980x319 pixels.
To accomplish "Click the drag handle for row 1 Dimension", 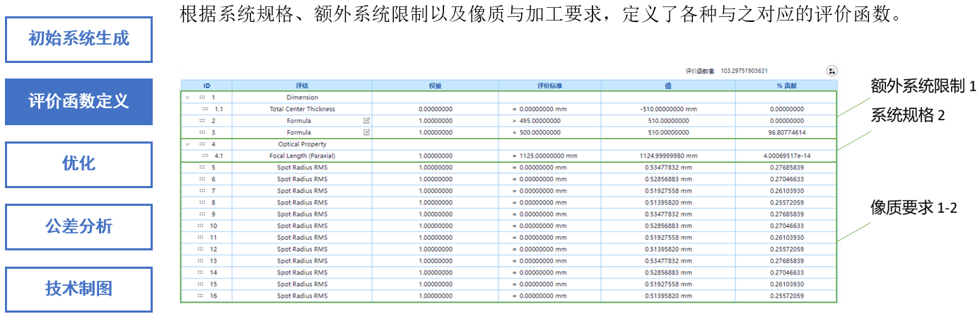I will [x=202, y=98].
